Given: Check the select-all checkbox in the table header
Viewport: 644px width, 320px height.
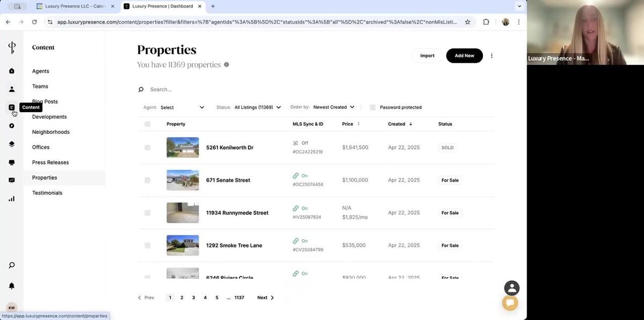Looking at the screenshot, I should (148, 124).
